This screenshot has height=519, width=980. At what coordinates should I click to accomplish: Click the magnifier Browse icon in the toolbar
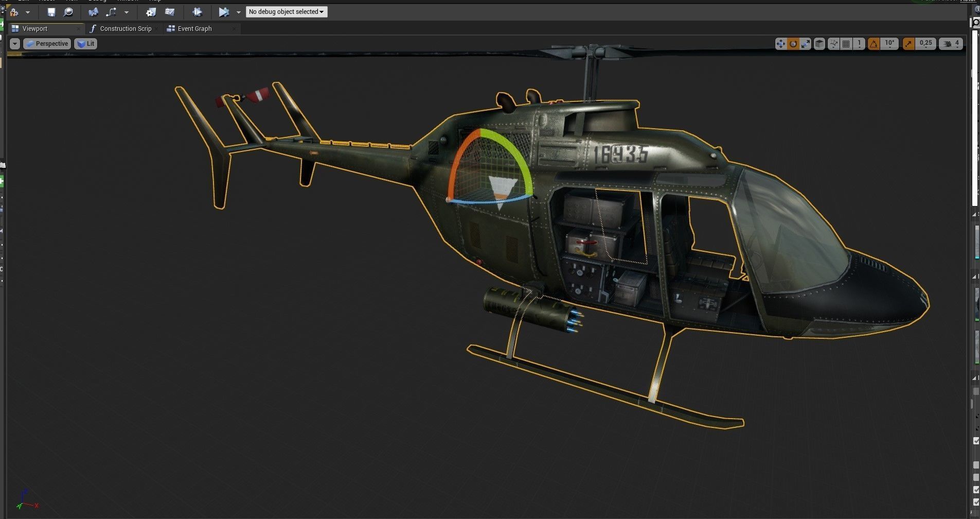pos(68,12)
